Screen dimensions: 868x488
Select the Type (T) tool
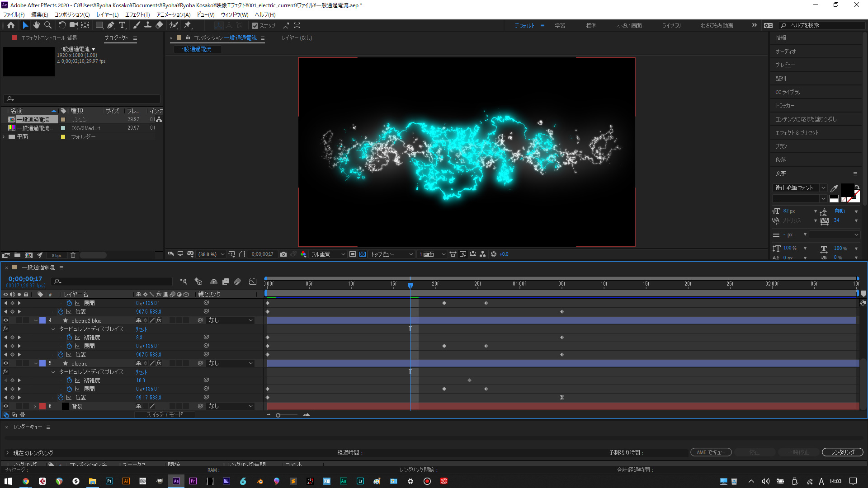(122, 25)
